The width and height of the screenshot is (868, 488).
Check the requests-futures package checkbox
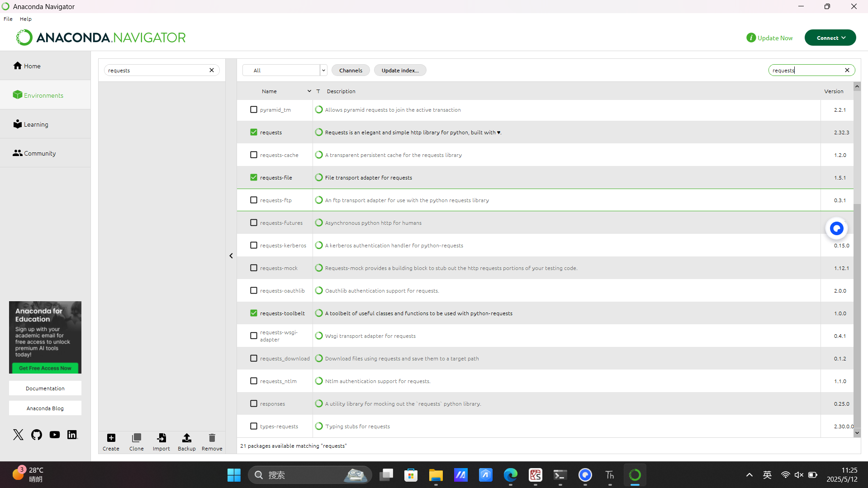[254, 223]
